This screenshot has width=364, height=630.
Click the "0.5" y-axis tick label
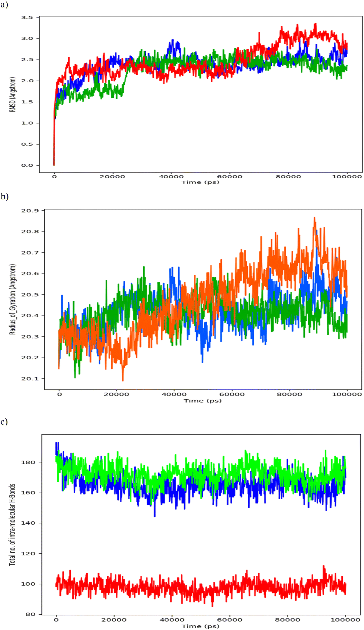(27, 144)
